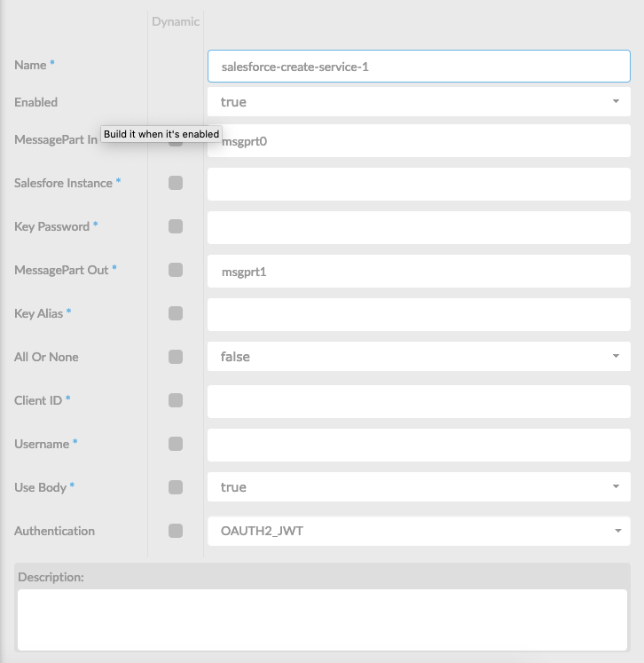Click the Salesfore Instance input field
This screenshot has height=663, width=644.
[419, 185]
